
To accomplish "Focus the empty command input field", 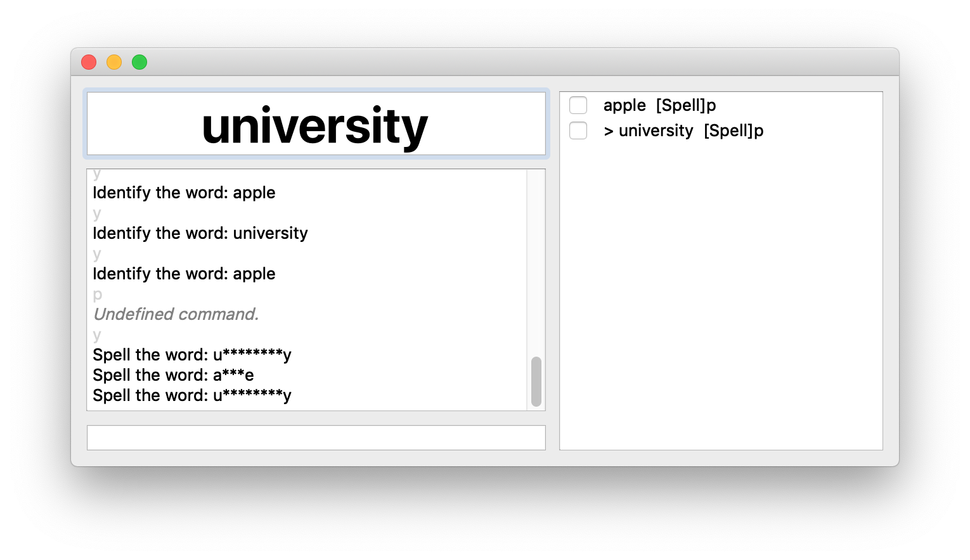I will pos(316,438).
